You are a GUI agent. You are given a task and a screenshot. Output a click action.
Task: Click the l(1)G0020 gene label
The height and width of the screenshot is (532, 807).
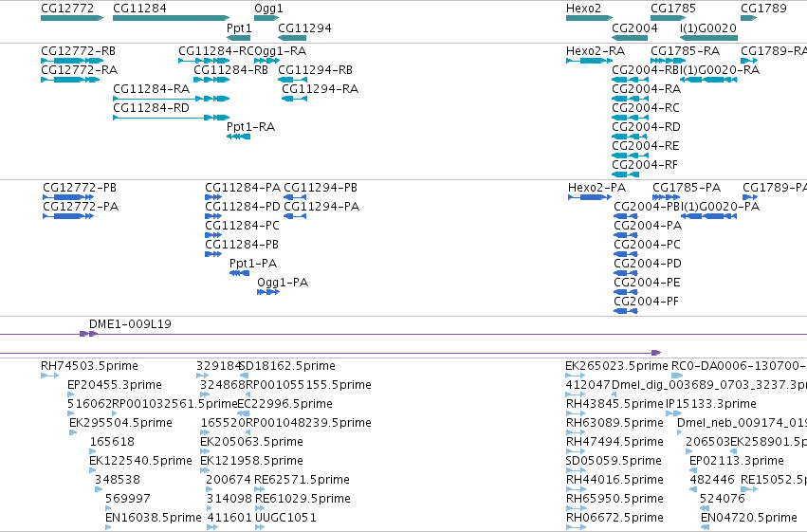click(x=708, y=28)
